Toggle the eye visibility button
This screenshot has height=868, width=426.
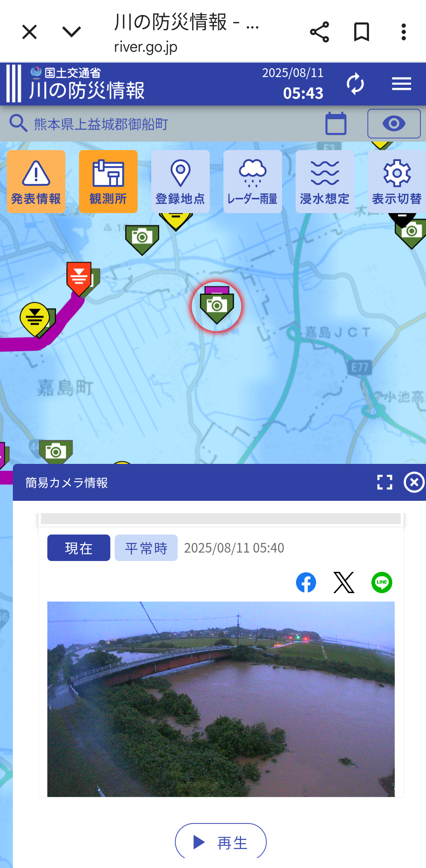(394, 123)
